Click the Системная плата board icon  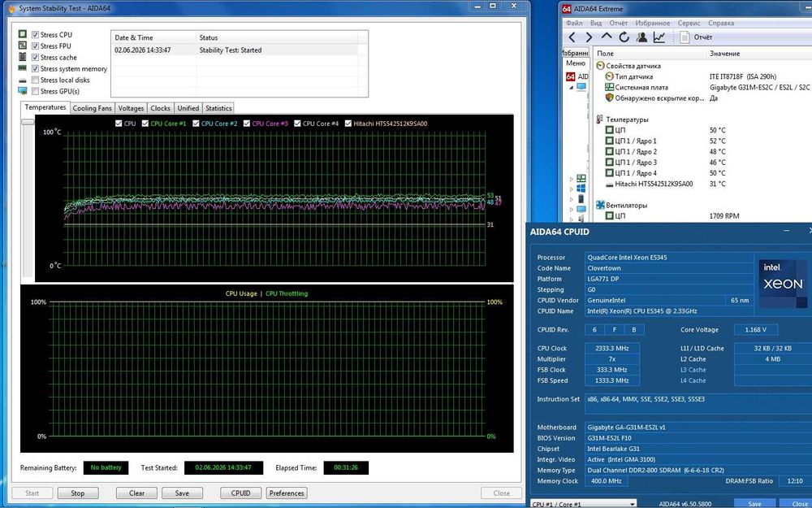(x=610, y=87)
